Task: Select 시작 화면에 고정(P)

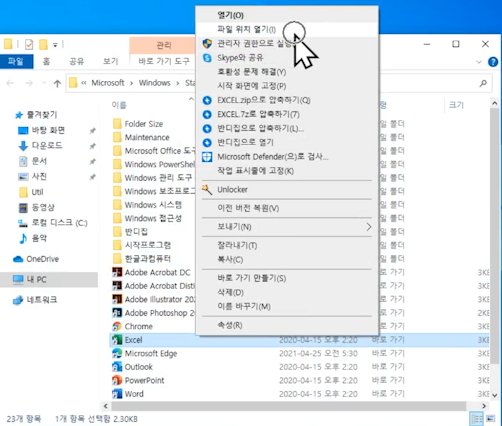Action: tap(287, 86)
